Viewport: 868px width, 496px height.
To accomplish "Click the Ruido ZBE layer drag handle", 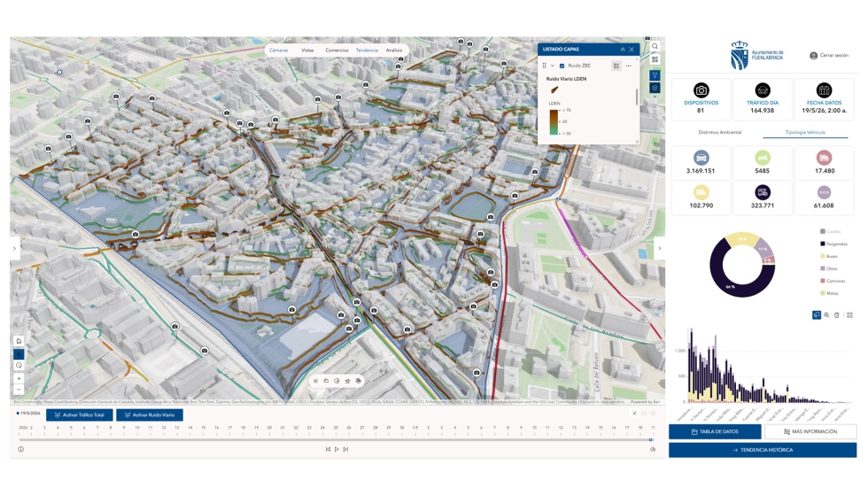I will 544,66.
